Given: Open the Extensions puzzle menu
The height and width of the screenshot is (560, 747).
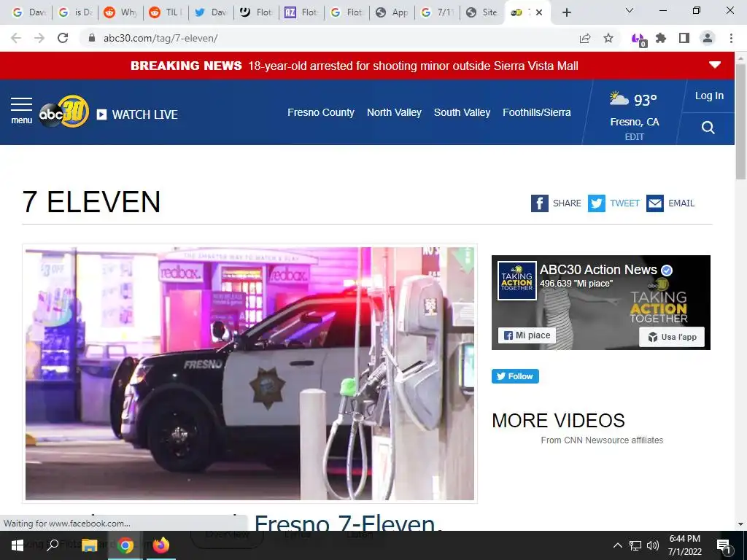Looking at the screenshot, I should pyautogui.click(x=661, y=38).
